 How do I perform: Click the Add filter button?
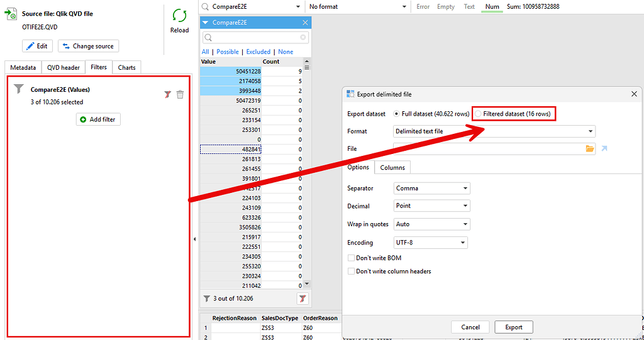click(98, 119)
